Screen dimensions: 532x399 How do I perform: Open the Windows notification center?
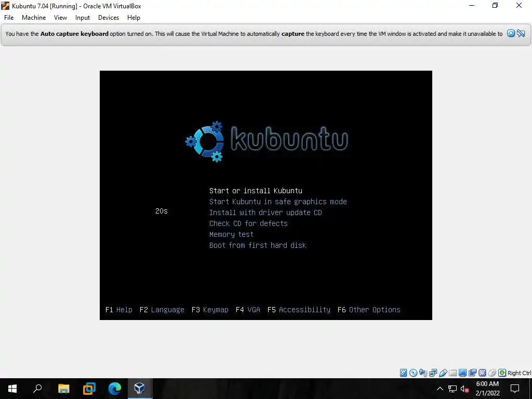click(x=515, y=389)
